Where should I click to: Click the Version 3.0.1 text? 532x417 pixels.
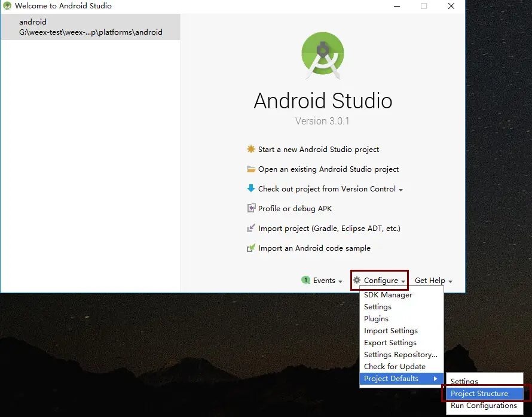[322, 121]
